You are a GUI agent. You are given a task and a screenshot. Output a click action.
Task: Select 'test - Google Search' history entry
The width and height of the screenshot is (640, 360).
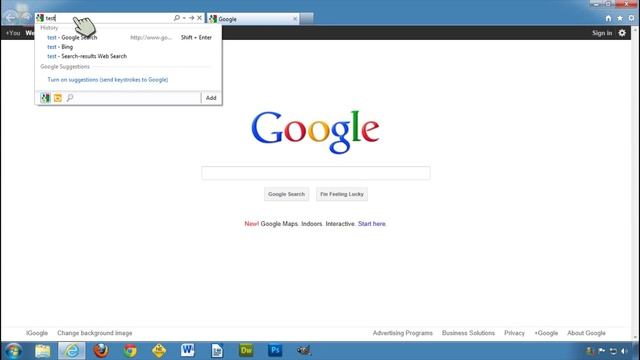point(129,37)
